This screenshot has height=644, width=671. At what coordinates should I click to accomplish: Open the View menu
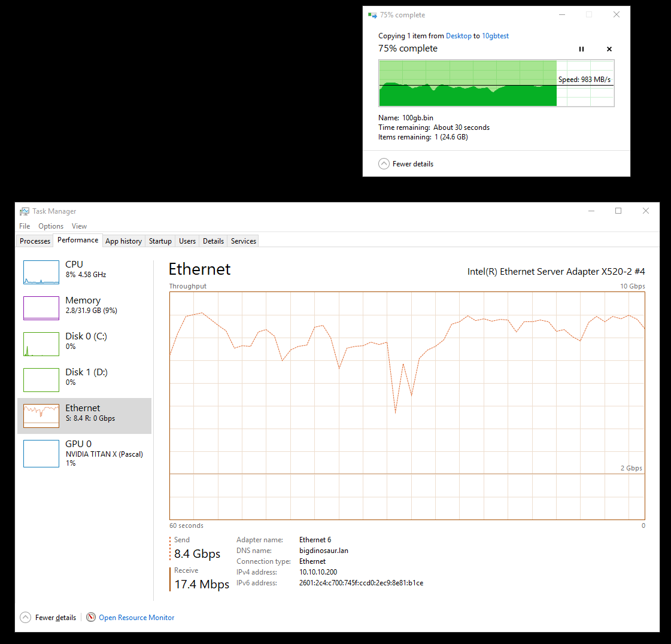point(79,226)
